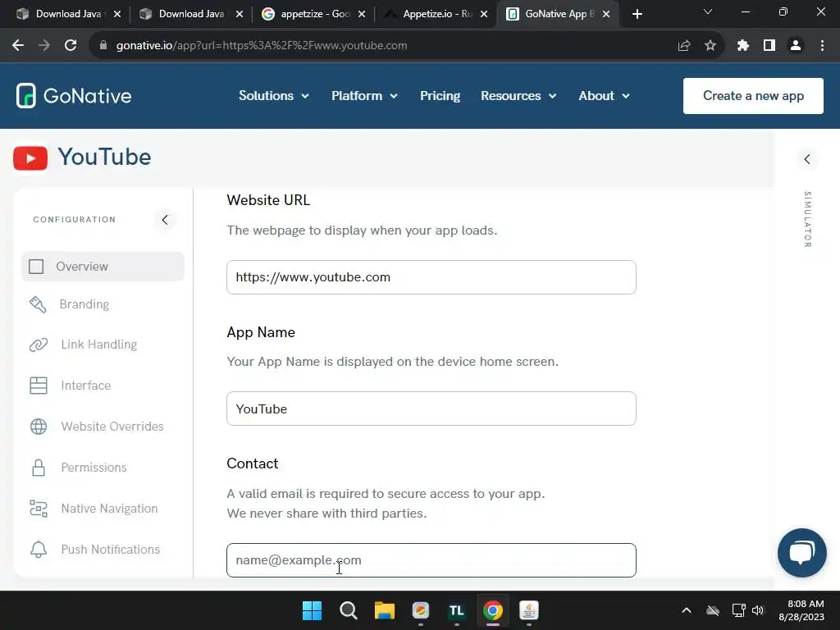The width and height of the screenshot is (840, 630).
Task: Open the Link Handling section
Action: [x=84, y=345]
